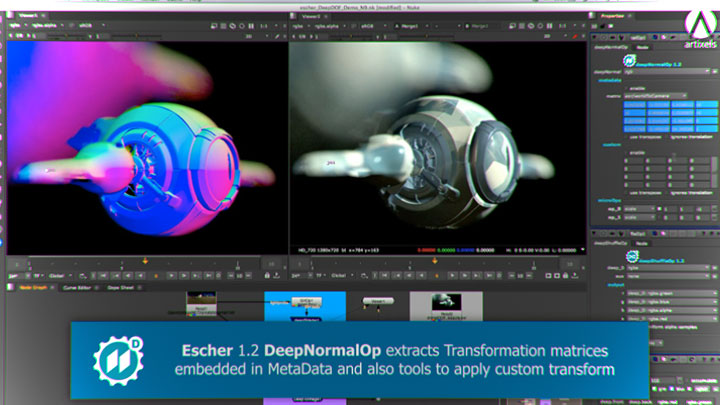This screenshot has width=720, height=405.
Task: Jump to first frame in right viewer
Action: point(384,276)
